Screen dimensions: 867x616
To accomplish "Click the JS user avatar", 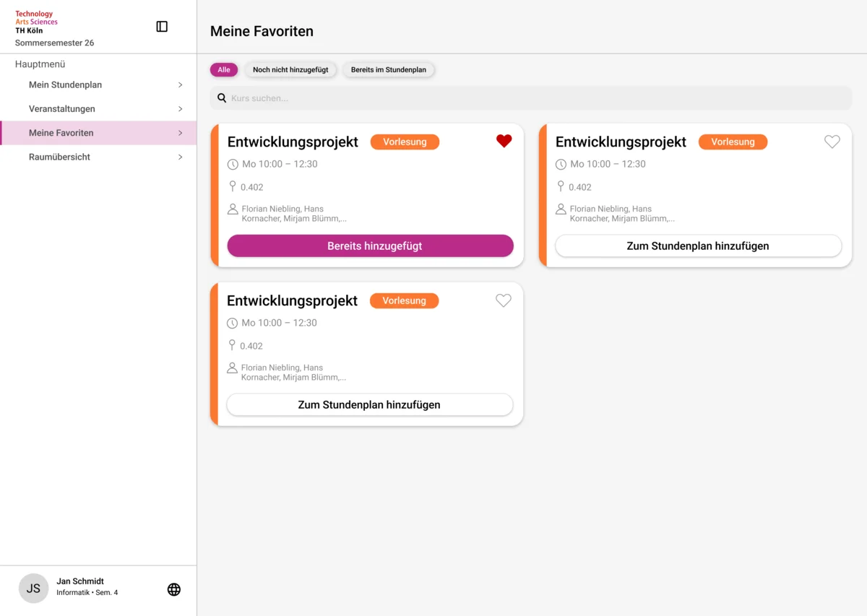I will [x=33, y=589].
